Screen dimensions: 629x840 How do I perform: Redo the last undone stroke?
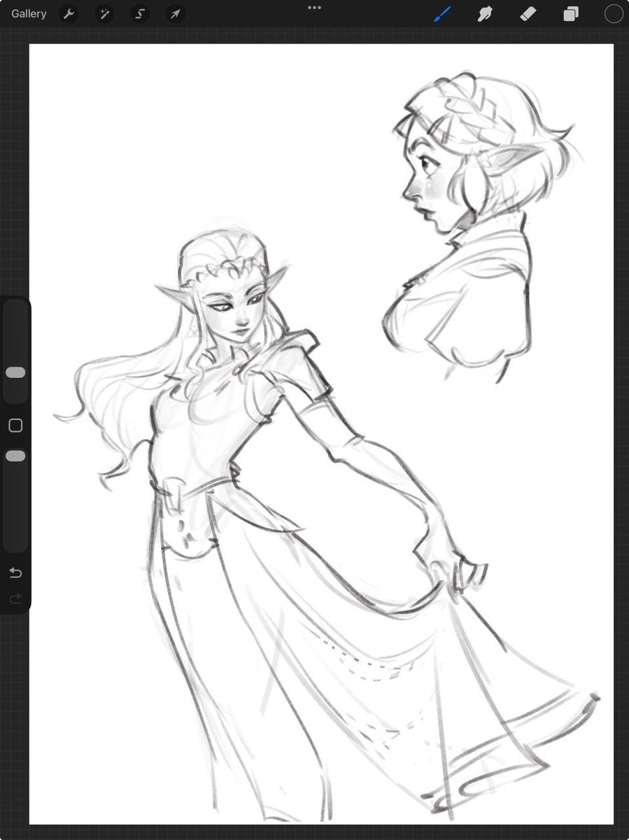(x=15, y=599)
